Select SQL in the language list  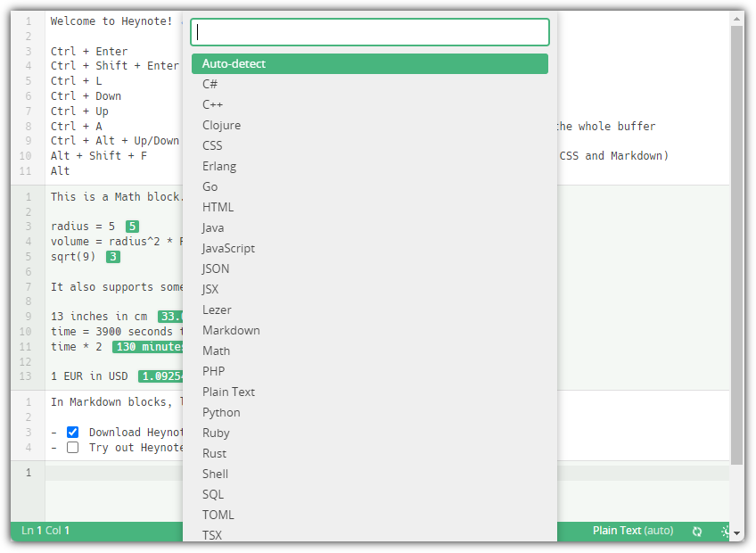(370, 495)
